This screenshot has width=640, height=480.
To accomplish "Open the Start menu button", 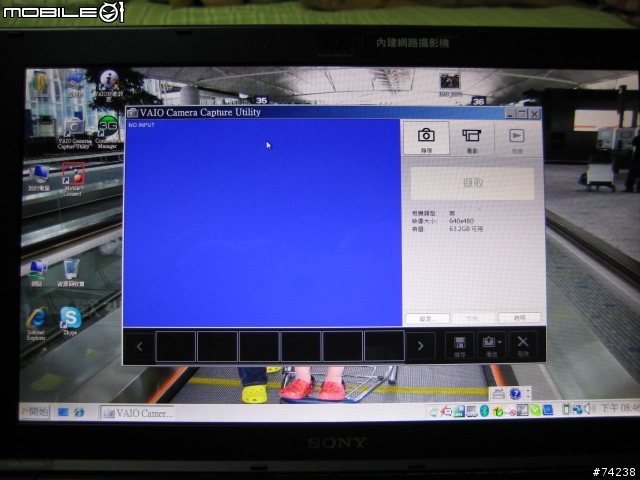I will click(x=36, y=412).
